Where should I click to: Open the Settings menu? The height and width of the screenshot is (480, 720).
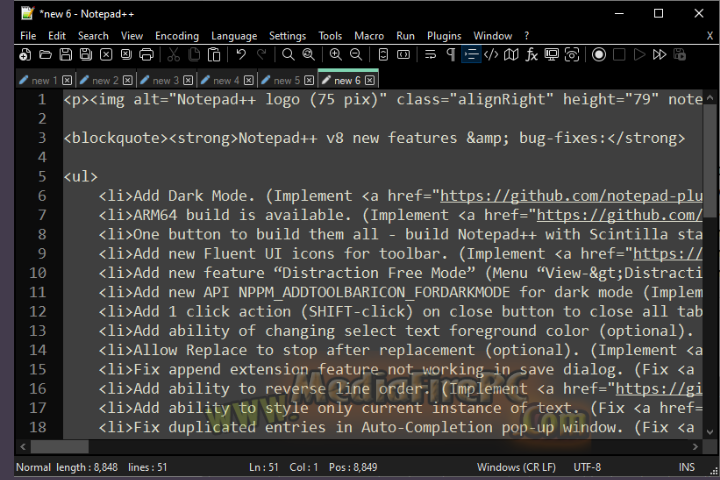tap(287, 35)
